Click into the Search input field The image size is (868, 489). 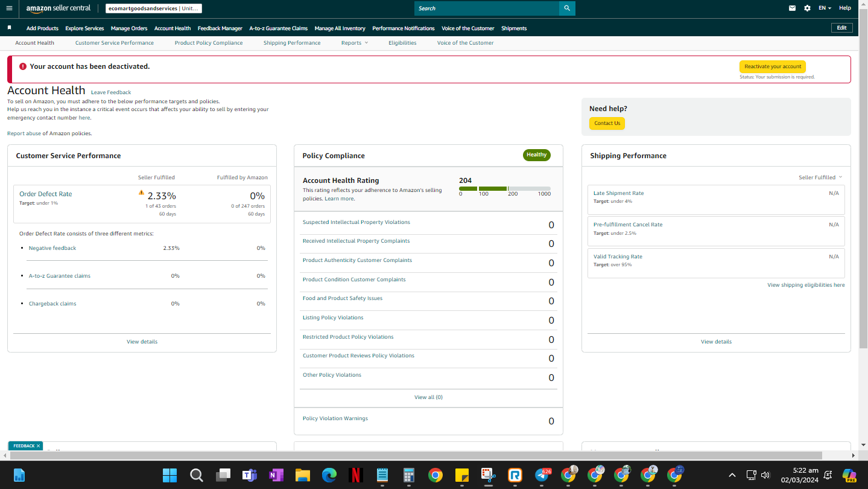(x=487, y=8)
